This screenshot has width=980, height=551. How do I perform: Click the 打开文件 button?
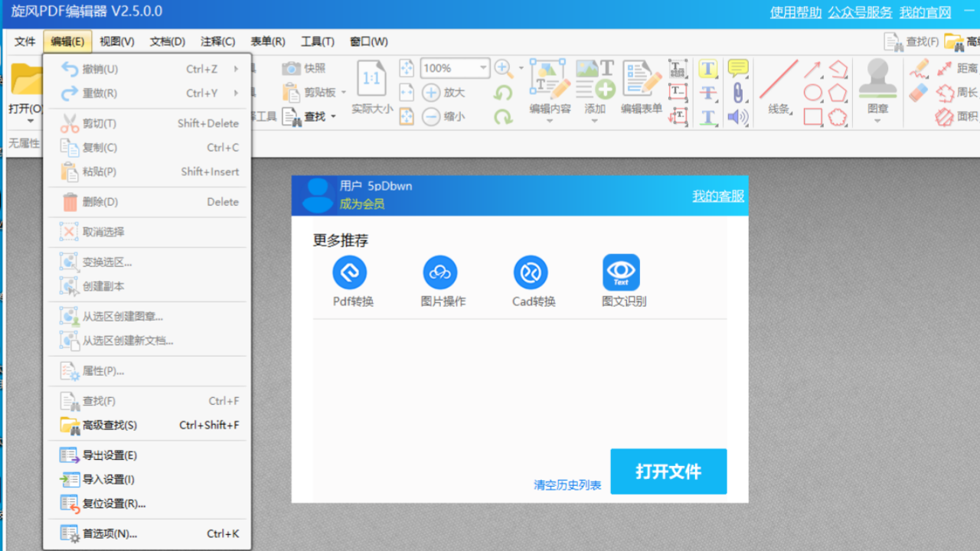coord(668,471)
